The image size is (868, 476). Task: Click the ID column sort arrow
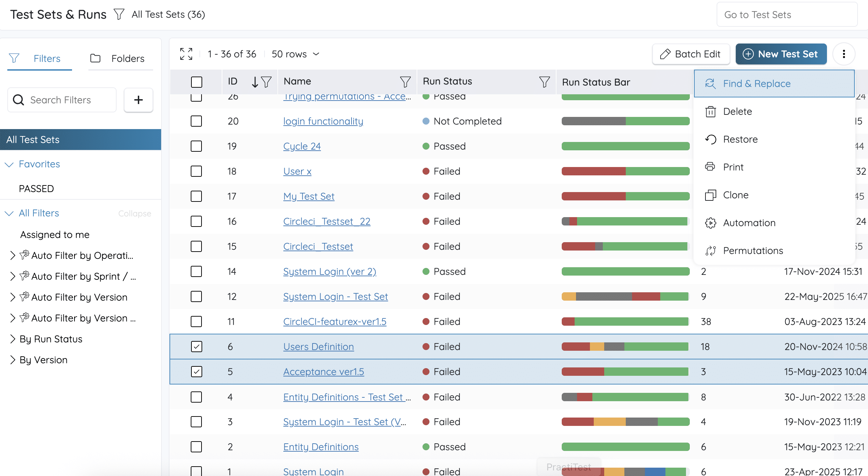[x=255, y=82]
